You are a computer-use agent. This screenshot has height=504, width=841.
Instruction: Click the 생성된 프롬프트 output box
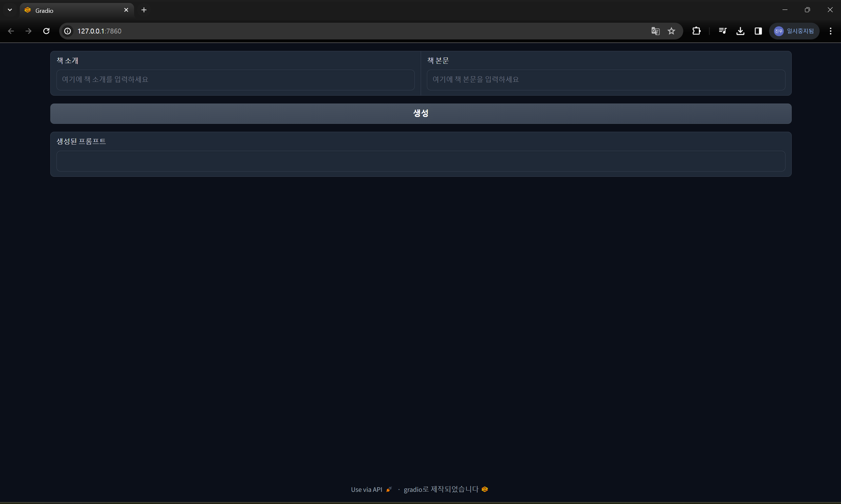[421, 161]
